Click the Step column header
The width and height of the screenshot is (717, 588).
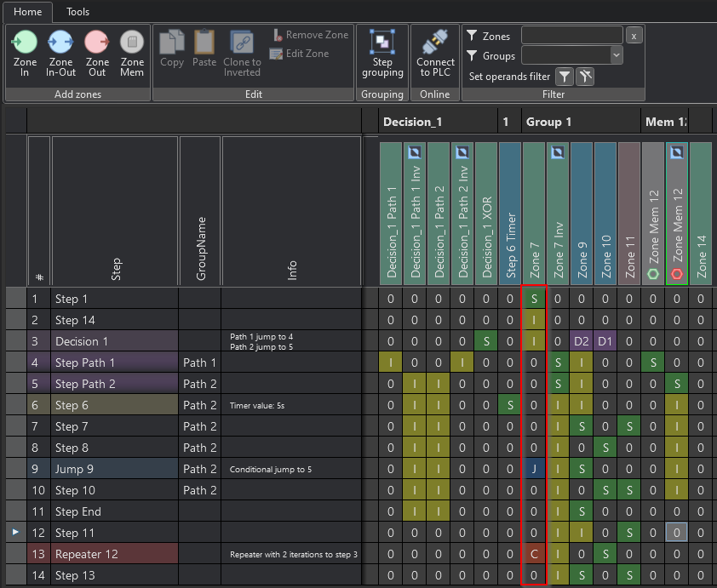coord(115,211)
